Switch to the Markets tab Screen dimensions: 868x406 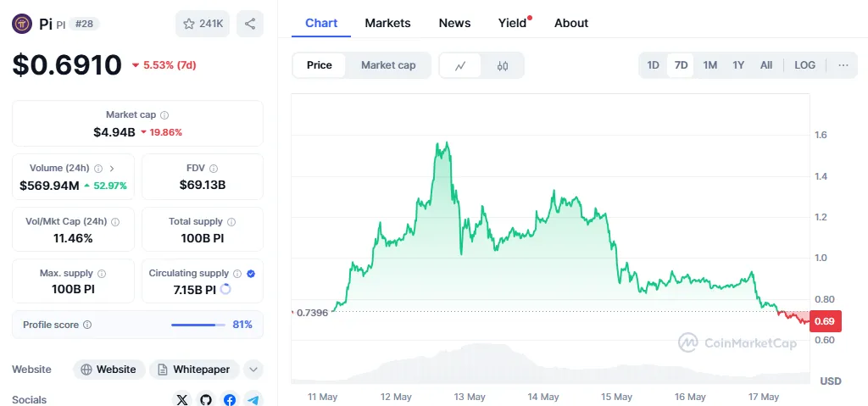(x=387, y=23)
